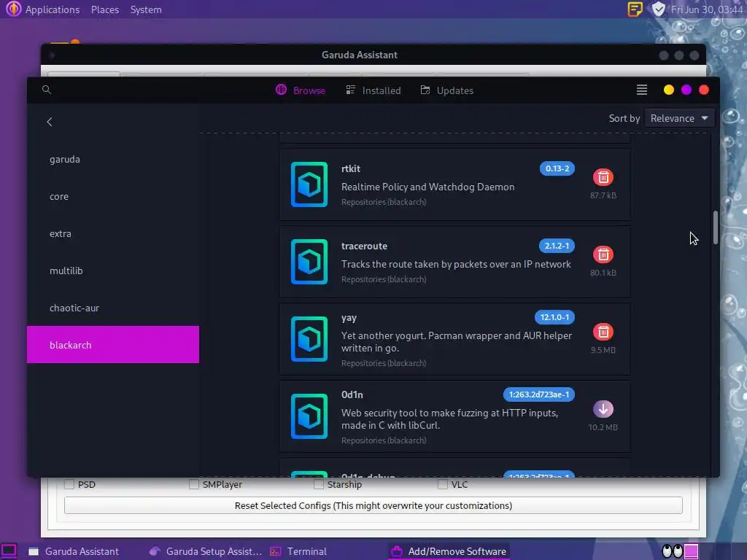Screen dimensions: 747x560
Task: Remove traceroute with its trash icon
Action: (x=603, y=254)
